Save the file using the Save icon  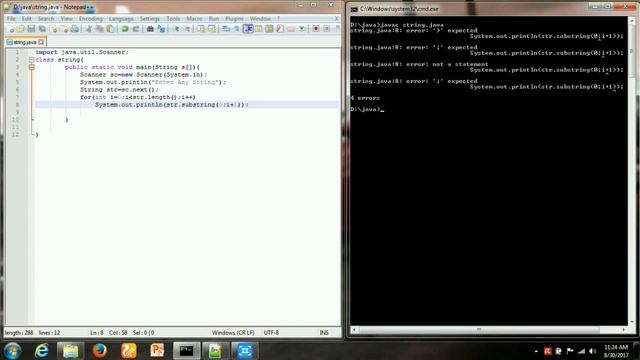coord(31,29)
